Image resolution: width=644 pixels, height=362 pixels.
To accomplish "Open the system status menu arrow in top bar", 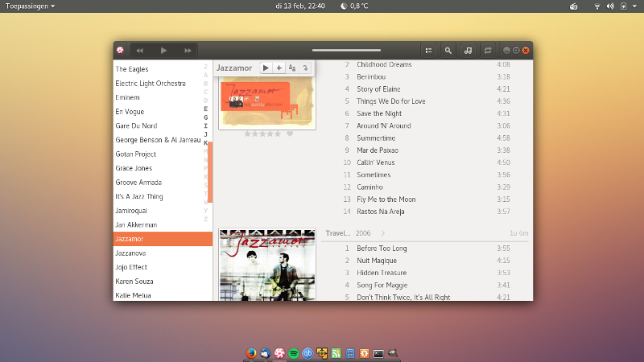I will point(634,6).
